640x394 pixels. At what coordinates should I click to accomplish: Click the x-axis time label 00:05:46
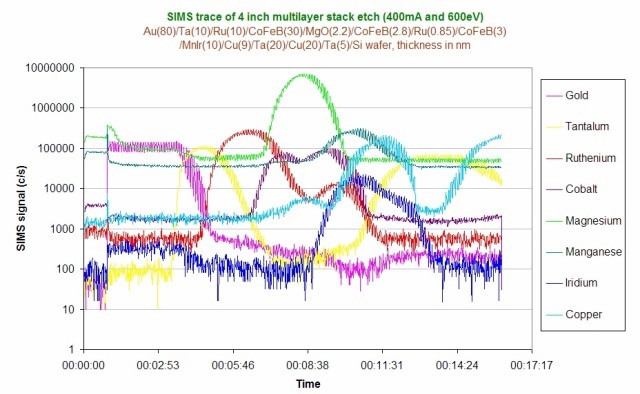233,365
